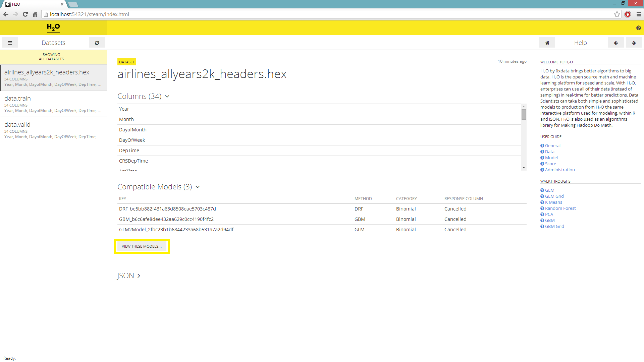Viewport: 644px width, 362px height.
Task: Click the Help panel home icon
Action: pos(547,43)
